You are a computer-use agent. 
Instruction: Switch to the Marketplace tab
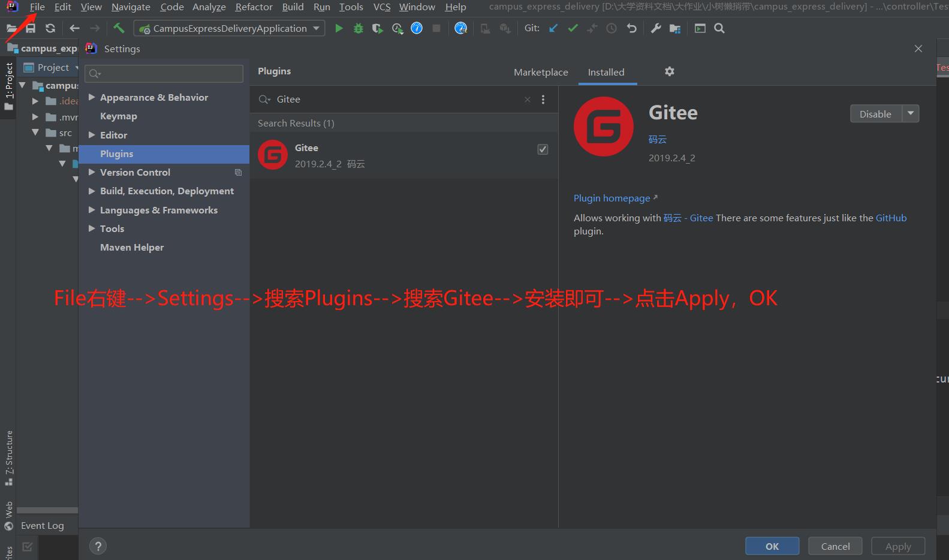[x=541, y=72]
